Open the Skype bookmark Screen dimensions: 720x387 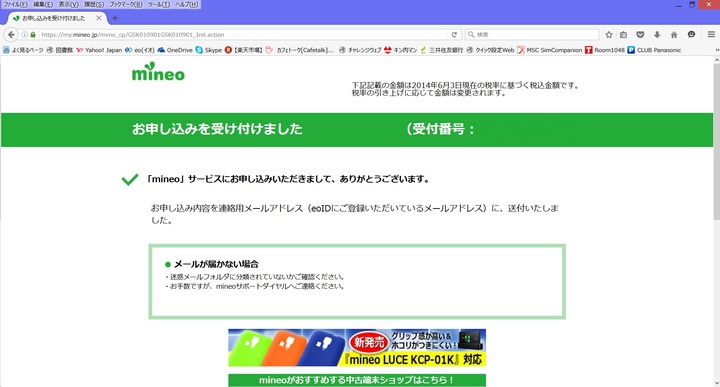pos(208,50)
